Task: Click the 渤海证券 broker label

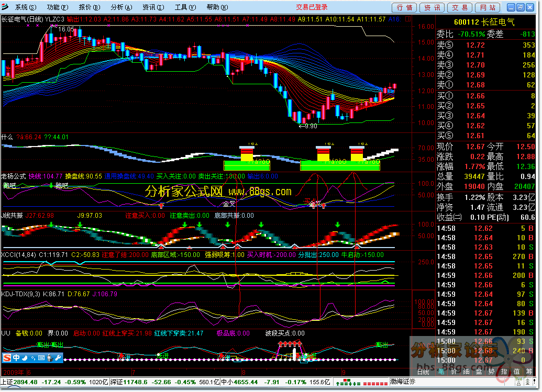Action: (x=403, y=382)
